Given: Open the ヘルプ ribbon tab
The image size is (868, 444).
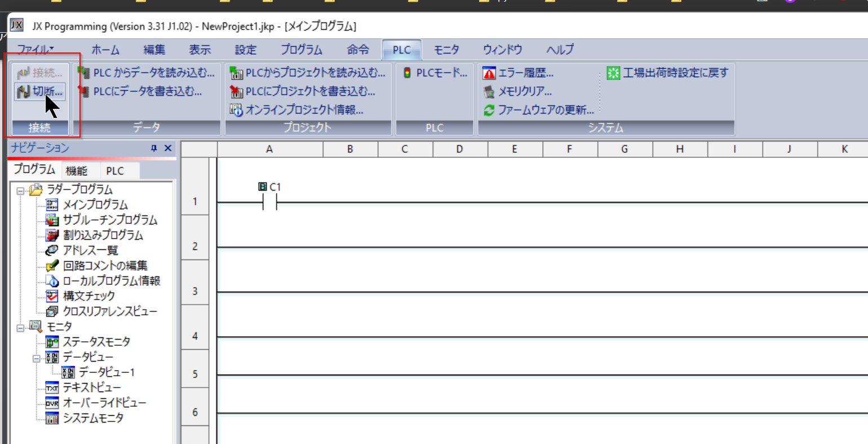Looking at the screenshot, I should [560, 50].
